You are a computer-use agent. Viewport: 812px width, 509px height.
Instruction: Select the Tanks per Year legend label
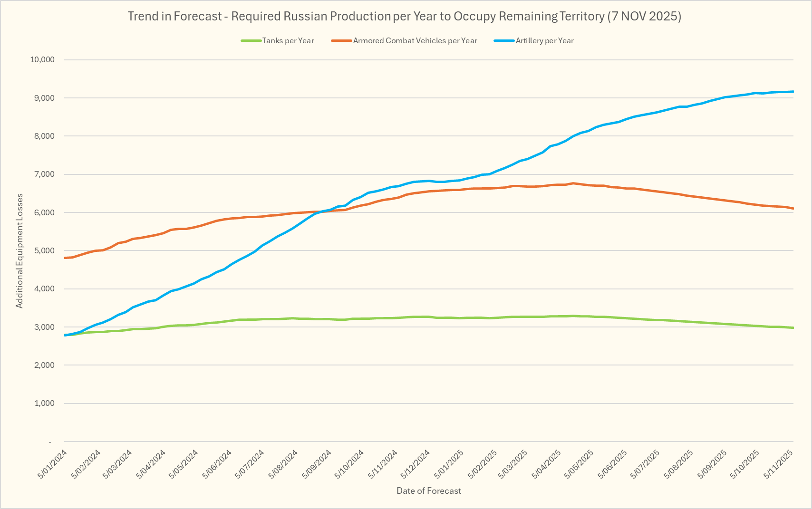pos(288,41)
